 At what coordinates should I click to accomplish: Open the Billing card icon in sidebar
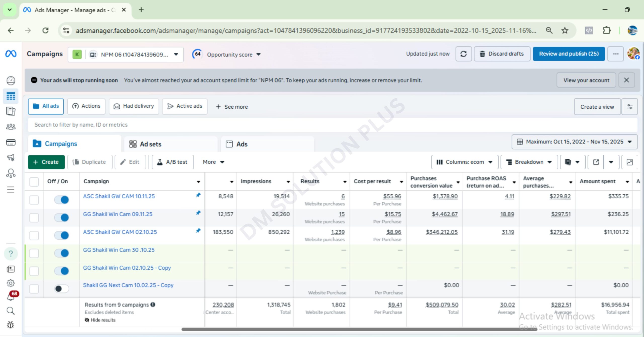11,142
